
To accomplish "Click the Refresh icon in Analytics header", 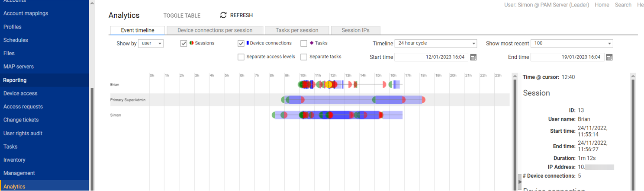I will pyautogui.click(x=223, y=15).
